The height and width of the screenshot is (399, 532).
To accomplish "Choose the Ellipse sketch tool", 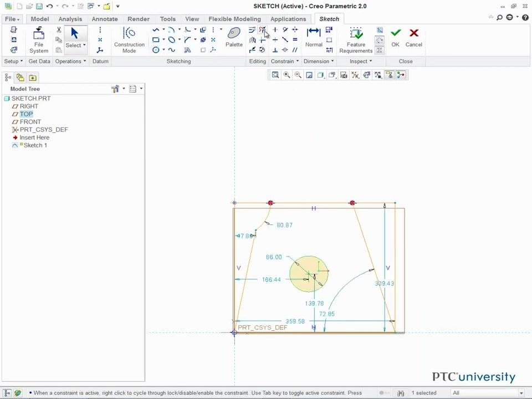I will 172,40.
